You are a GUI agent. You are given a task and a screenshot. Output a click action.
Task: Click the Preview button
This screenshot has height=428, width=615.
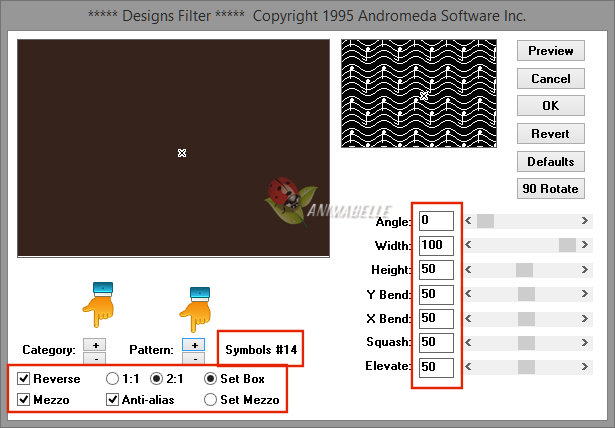(x=551, y=51)
